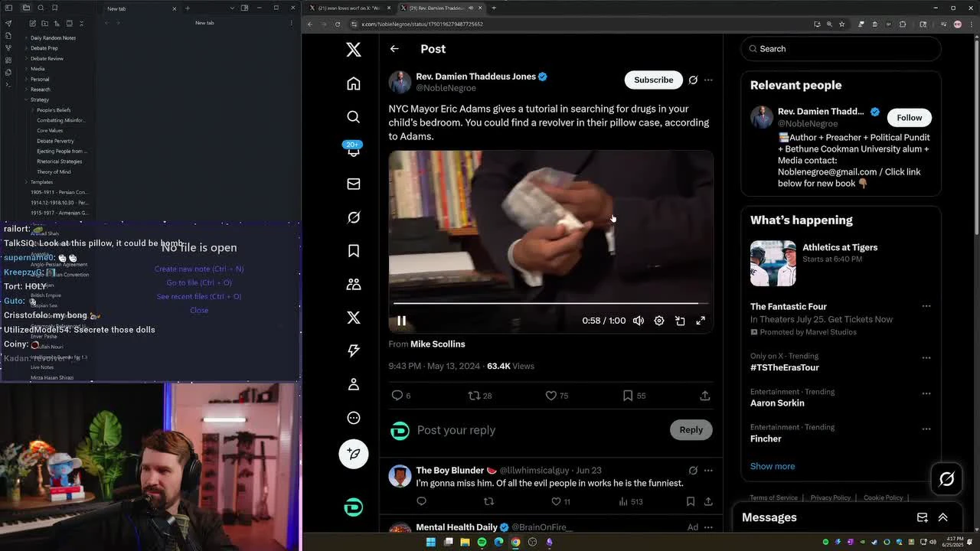
Task: Open options for The Fantastic Four promo
Action: click(926, 306)
